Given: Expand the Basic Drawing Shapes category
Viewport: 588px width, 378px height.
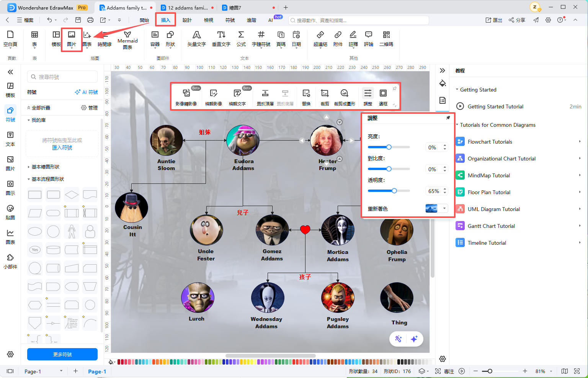Looking at the screenshot, I should click(46, 167).
